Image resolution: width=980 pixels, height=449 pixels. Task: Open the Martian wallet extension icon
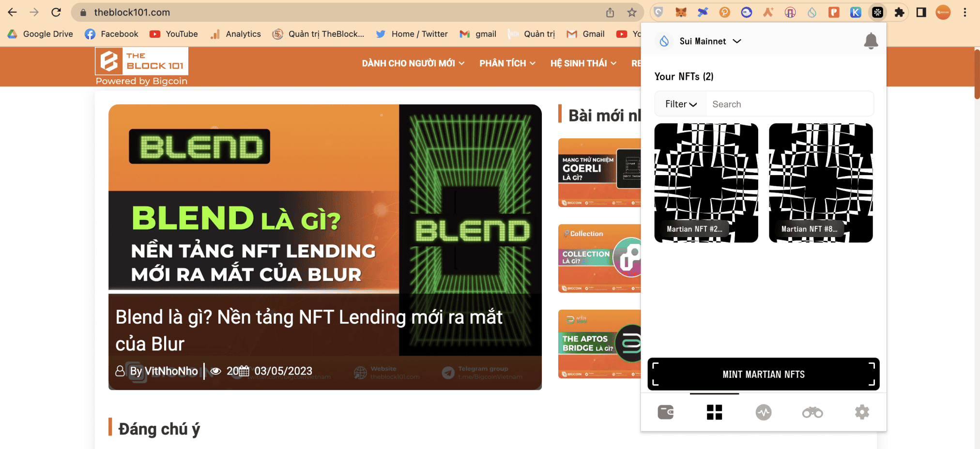877,13
